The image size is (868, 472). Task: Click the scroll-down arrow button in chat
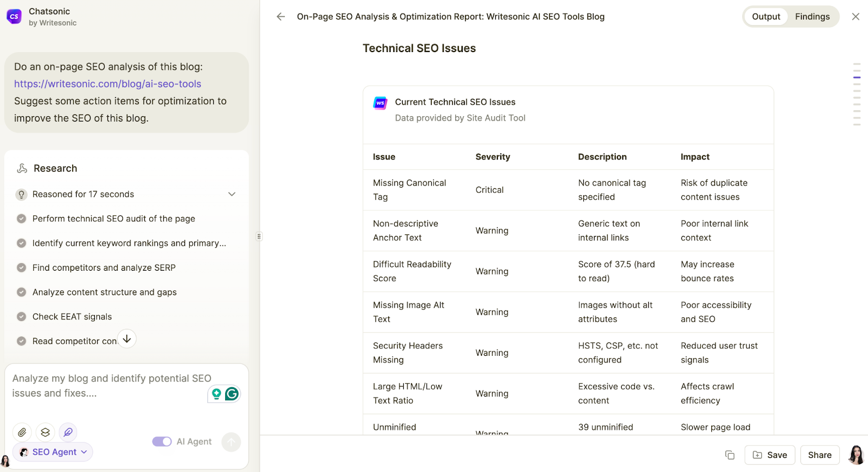(127, 339)
